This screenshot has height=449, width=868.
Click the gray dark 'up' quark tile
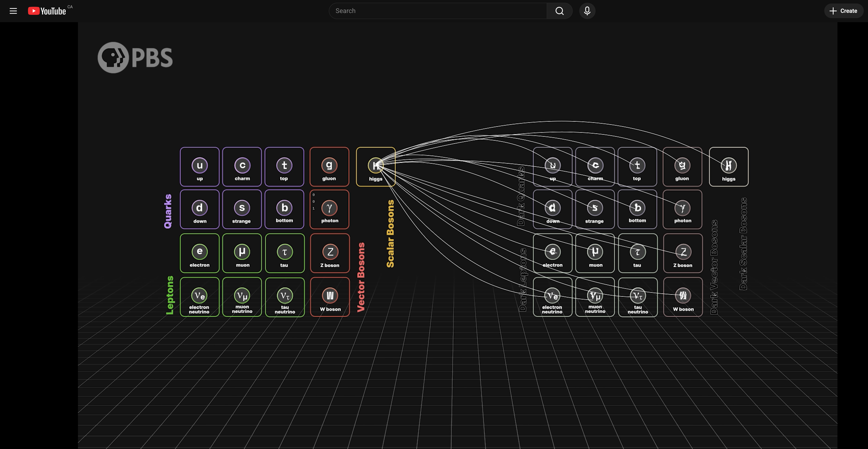pyautogui.click(x=553, y=167)
